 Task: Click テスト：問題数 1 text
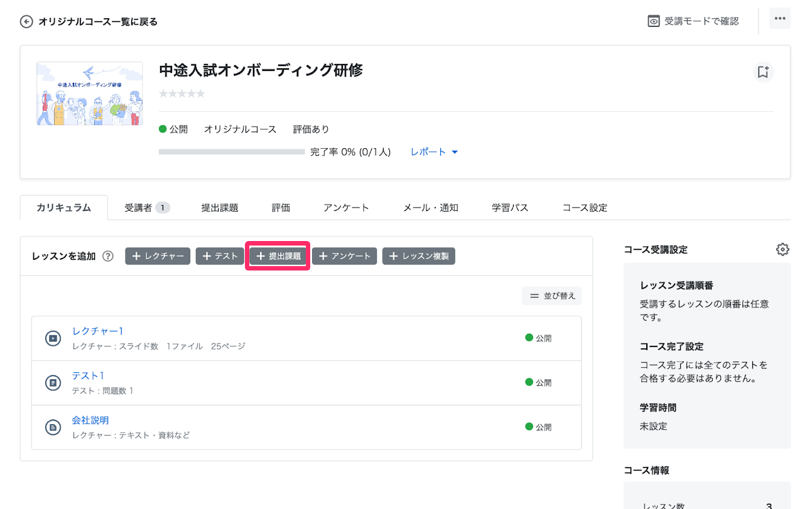(x=103, y=391)
